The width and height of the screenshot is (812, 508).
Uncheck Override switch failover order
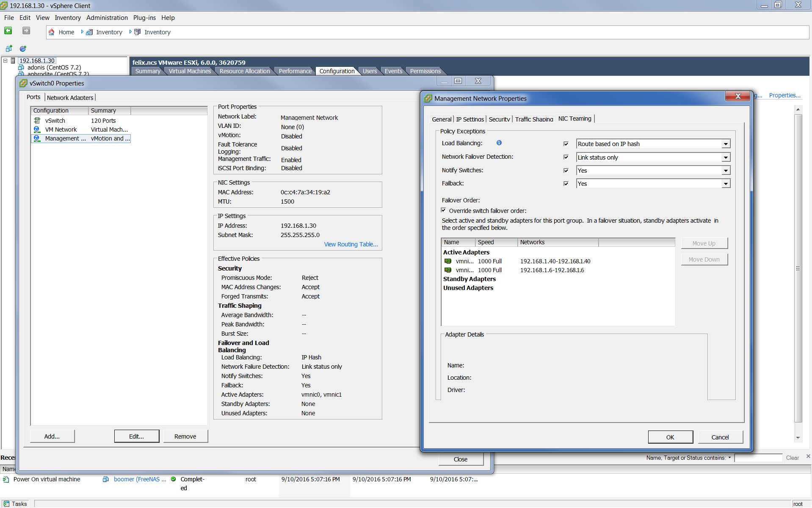pos(443,210)
